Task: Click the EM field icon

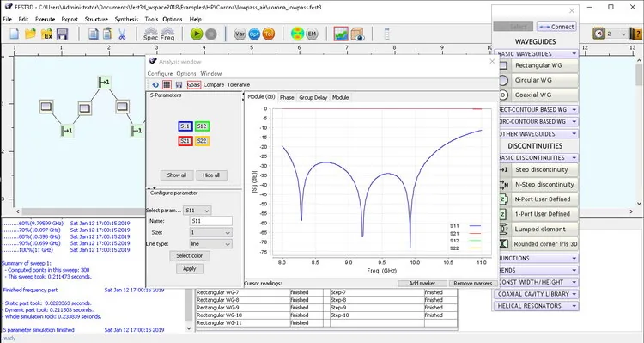Action: click(x=312, y=34)
